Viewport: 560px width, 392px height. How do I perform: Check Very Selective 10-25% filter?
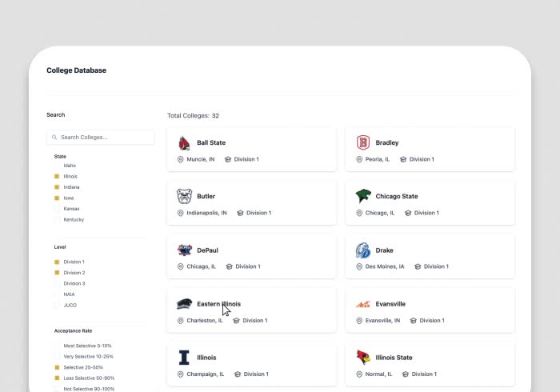57,357
